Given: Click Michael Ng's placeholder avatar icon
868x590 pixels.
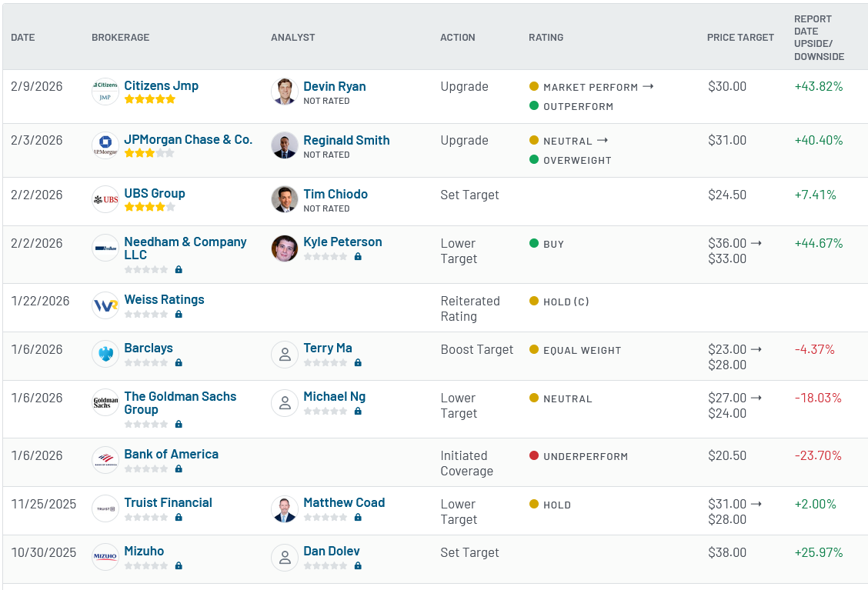Looking at the screenshot, I should (285, 402).
